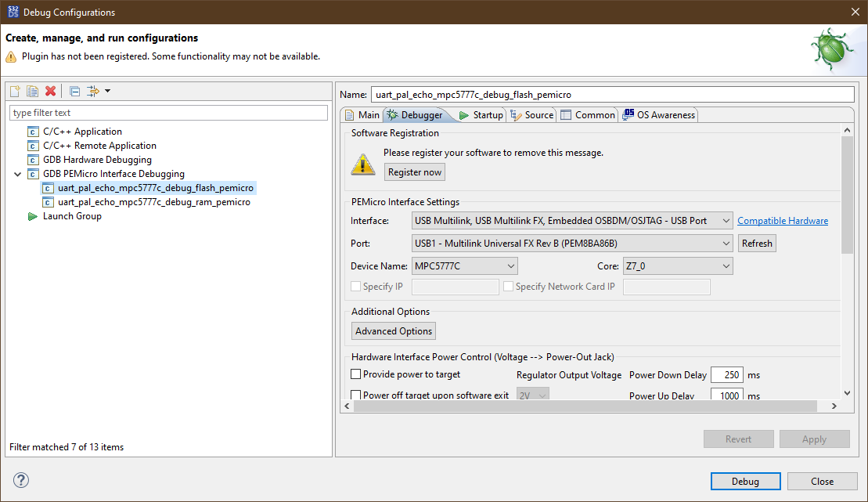
Task: Select the Launch Group green arrow item
Action: 71,216
